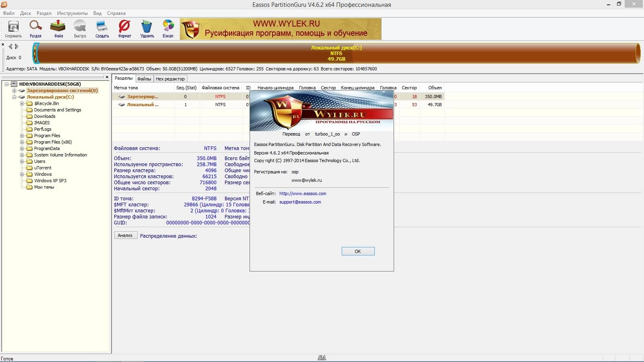The height and width of the screenshot is (362, 644).
Task: Go to next disk with right arrow
Action: 17,46
